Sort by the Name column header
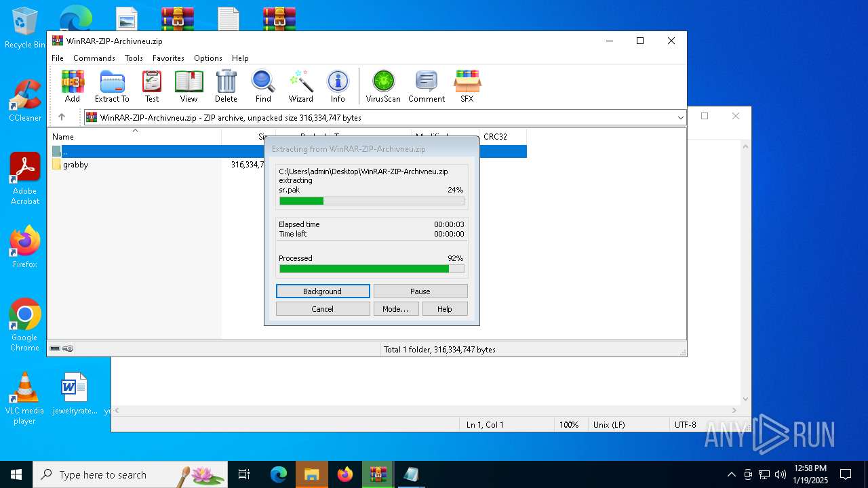This screenshot has width=868, height=488. pos(134,137)
